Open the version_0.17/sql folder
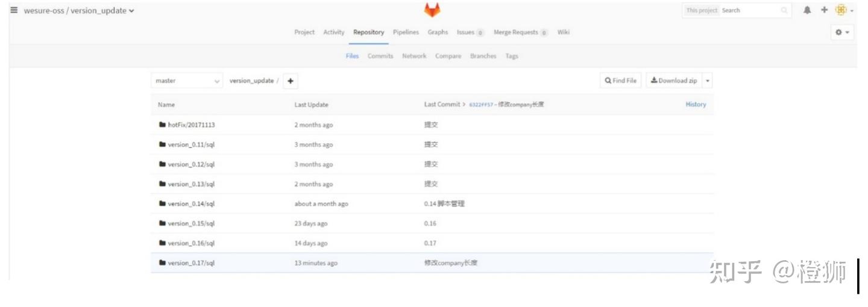 pyautogui.click(x=191, y=263)
